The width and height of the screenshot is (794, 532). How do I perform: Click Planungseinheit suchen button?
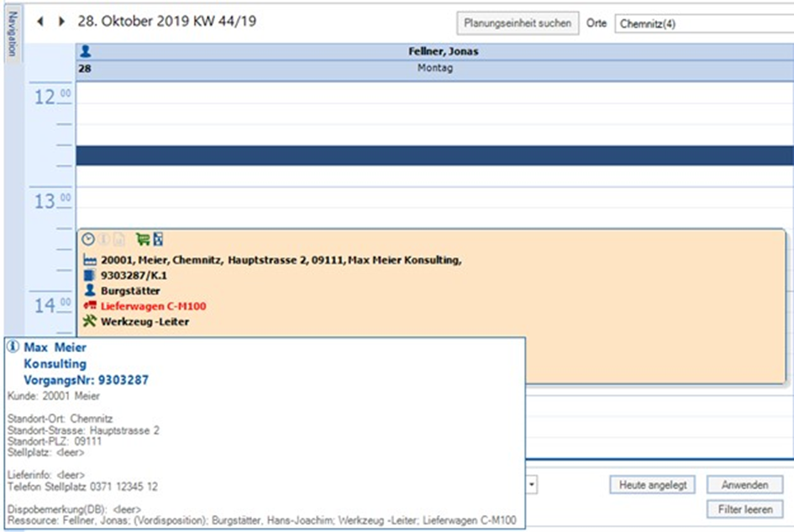pos(518,24)
